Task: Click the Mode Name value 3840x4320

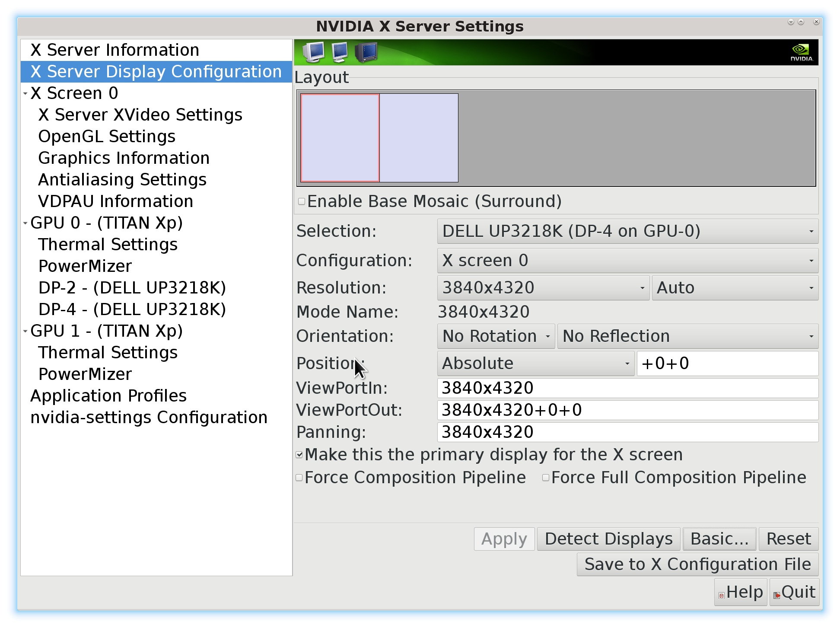Action: point(484,312)
